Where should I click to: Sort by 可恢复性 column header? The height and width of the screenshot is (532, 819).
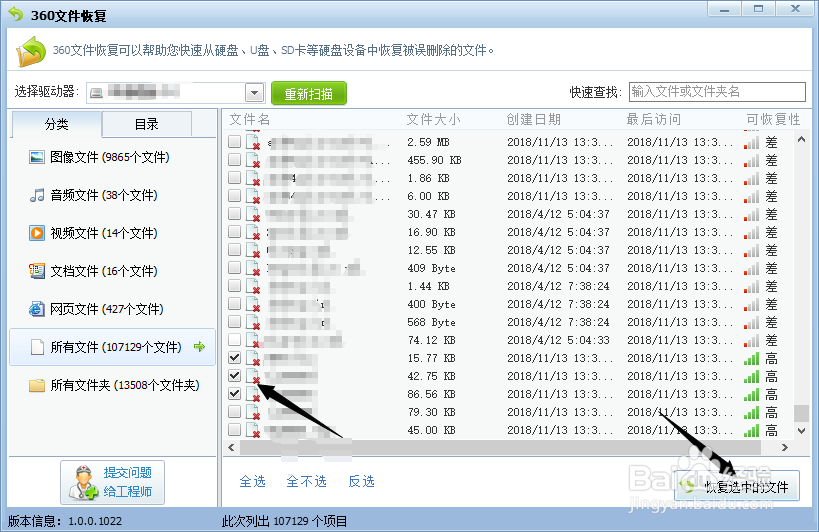click(x=773, y=120)
